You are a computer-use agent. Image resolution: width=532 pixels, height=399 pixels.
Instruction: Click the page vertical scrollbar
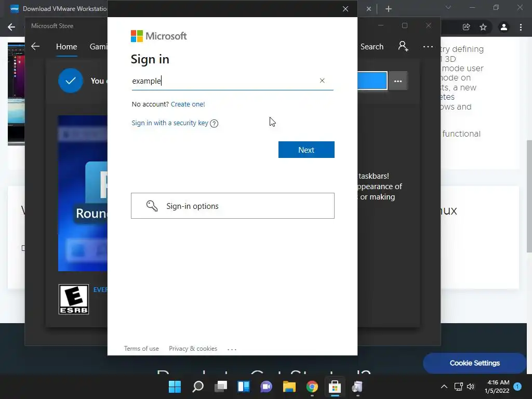[529, 196]
